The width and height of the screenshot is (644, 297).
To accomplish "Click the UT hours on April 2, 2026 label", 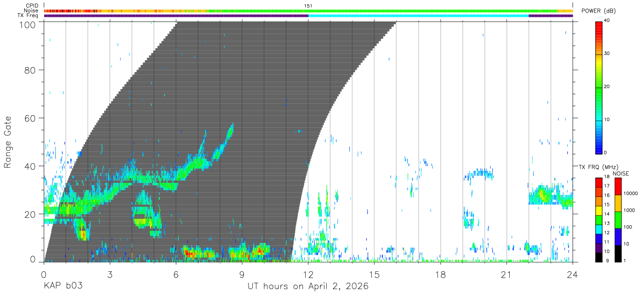I will [x=308, y=287].
